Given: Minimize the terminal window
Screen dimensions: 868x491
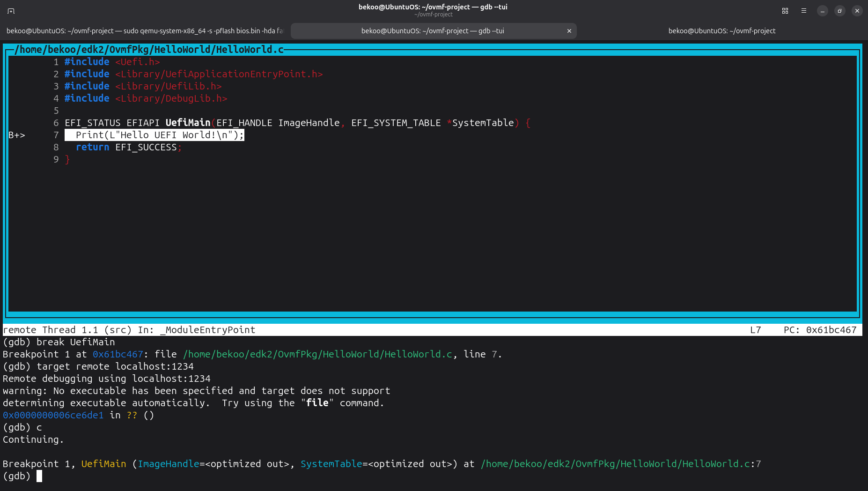Looking at the screenshot, I should [x=823, y=11].
